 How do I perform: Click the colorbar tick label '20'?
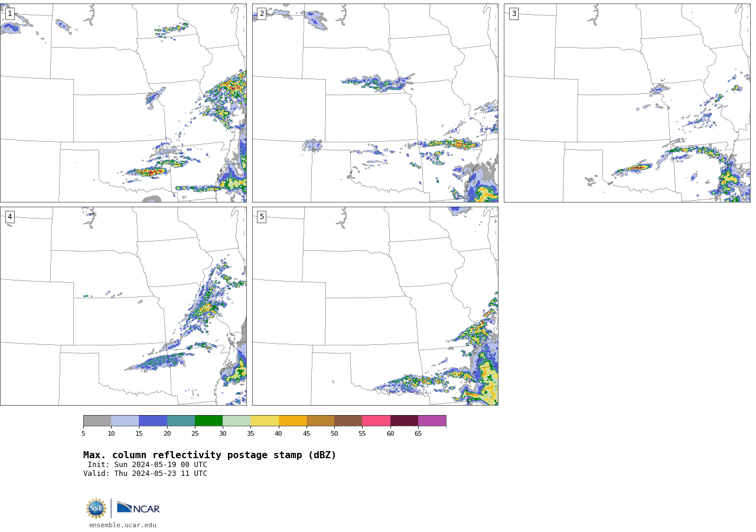click(167, 434)
